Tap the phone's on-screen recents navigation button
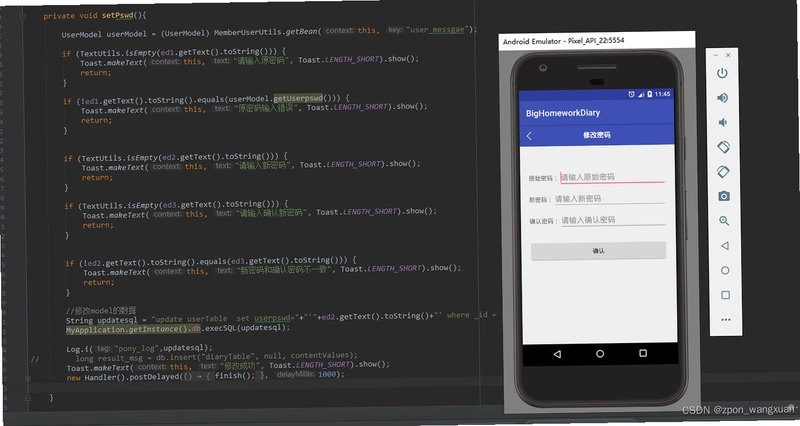 pos(643,353)
